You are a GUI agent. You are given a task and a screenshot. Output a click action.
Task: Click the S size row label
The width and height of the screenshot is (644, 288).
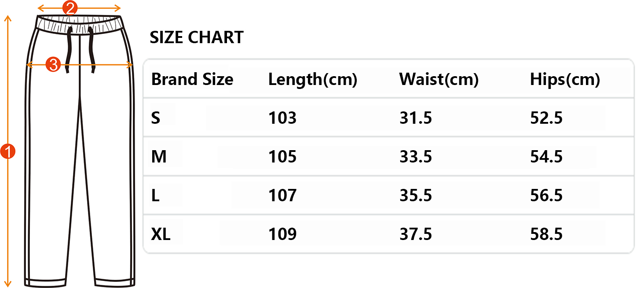(156, 118)
